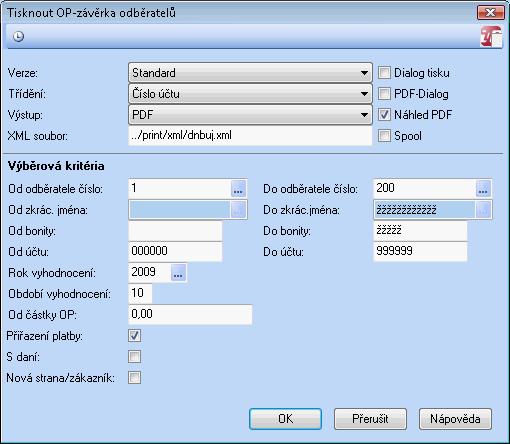Open lookup button for Rok vyhodnocení
This screenshot has width=510, height=444.
tap(178, 273)
